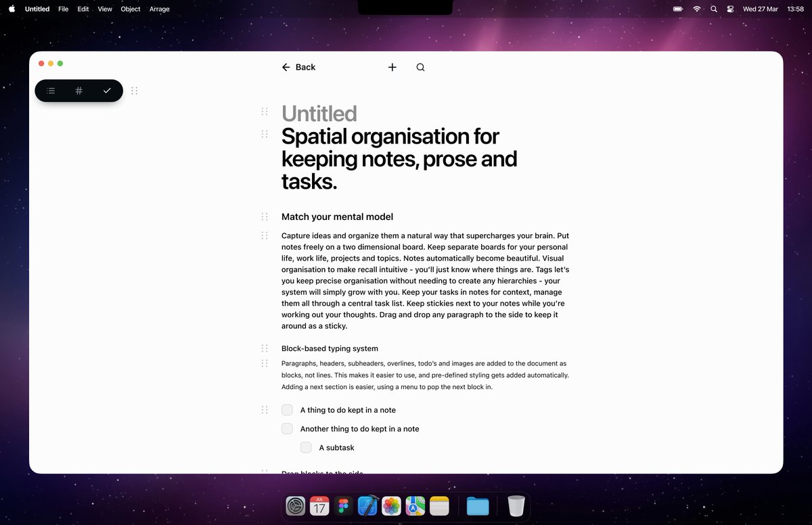
Task: Open the Trash in the dock
Action: pyautogui.click(x=516, y=506)
